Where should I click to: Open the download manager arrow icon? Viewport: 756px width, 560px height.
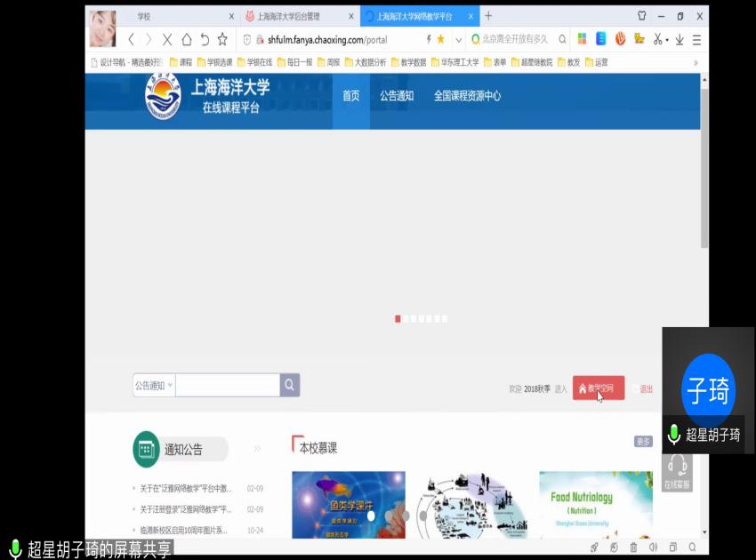coord(679,41)
